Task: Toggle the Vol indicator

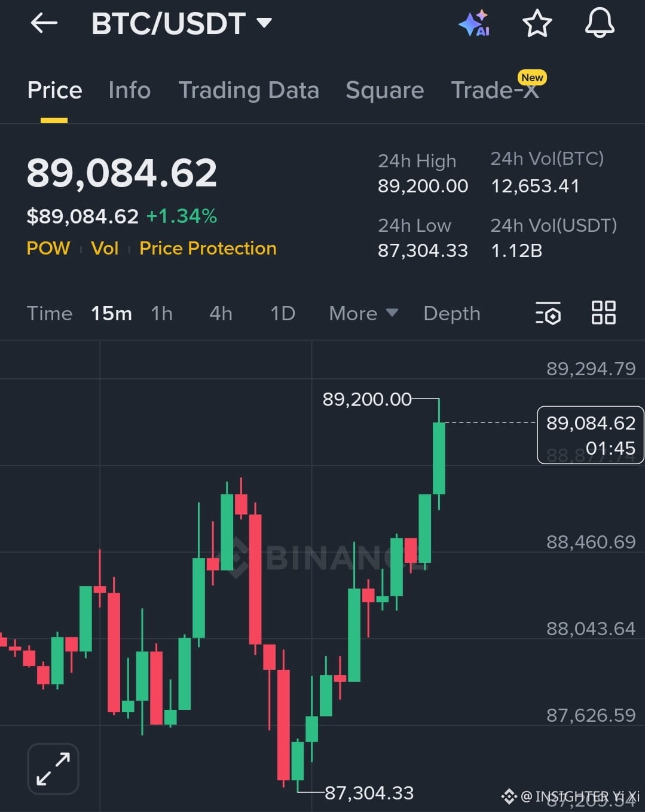Action: (x=105, y=248)
